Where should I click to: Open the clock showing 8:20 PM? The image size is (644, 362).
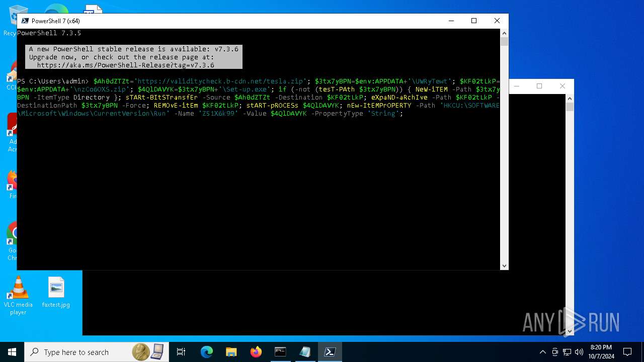coord(601,352)
